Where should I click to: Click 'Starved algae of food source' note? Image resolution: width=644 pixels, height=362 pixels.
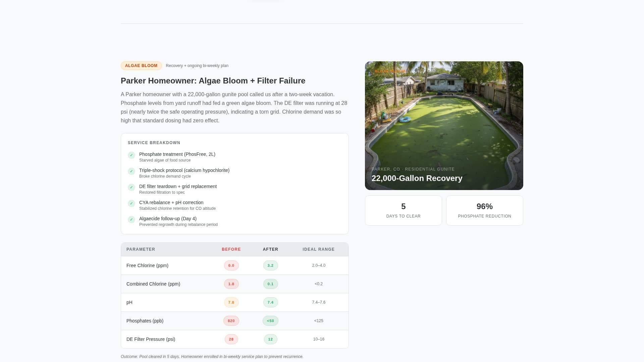[165, 160]
